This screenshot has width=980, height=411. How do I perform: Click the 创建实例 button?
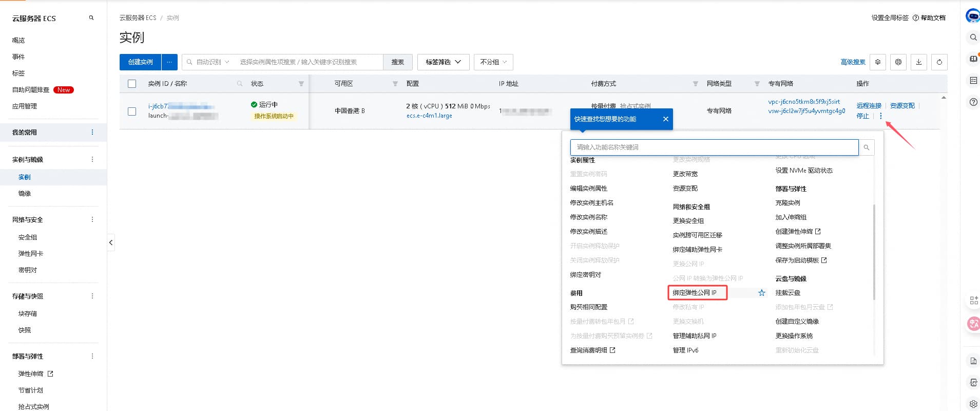tap(141, 62)
